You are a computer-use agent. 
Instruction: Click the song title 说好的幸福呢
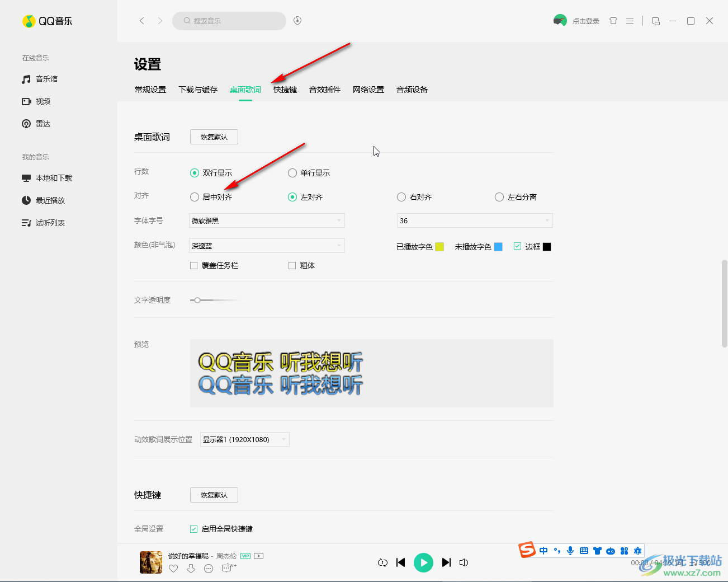click(x=188, y=556)
